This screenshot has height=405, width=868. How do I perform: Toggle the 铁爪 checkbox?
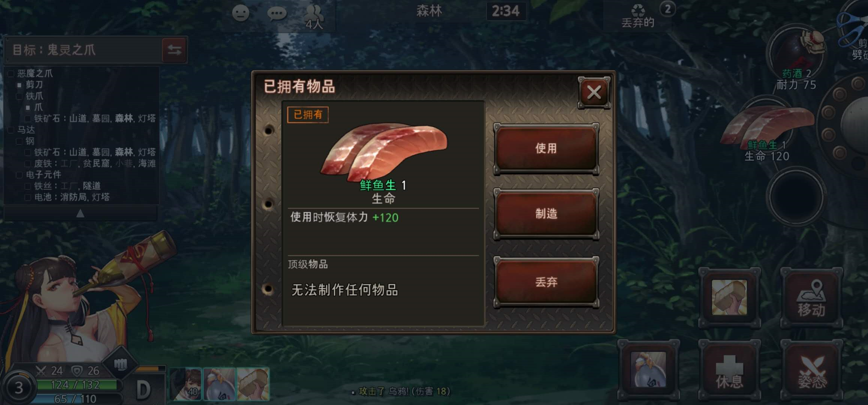pyautogui.click(x=19, y=96)
